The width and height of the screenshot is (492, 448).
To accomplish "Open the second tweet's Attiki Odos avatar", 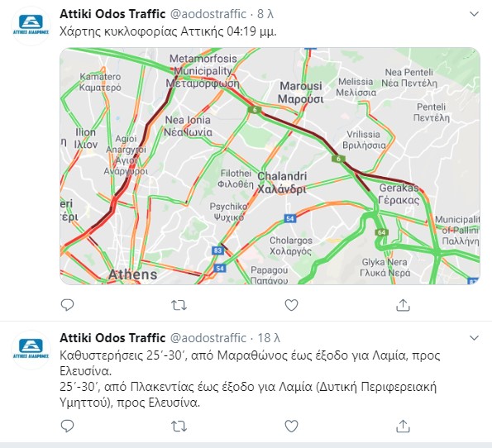I will tap(31, 350).
